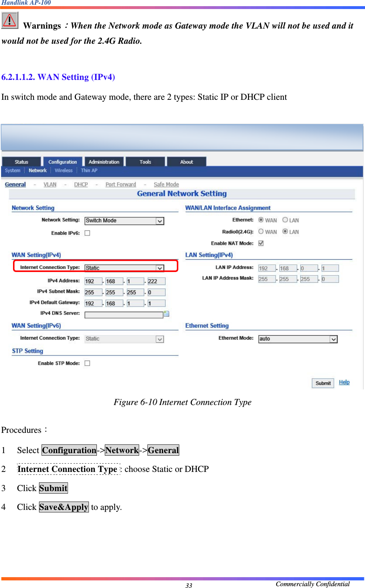Click the add DNS server icon

tap(167, 314)
